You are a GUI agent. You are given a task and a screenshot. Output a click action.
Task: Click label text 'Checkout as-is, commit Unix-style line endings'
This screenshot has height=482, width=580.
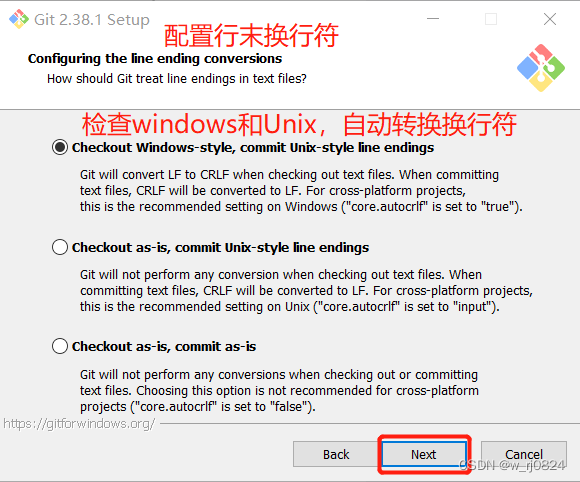point(220,247)
